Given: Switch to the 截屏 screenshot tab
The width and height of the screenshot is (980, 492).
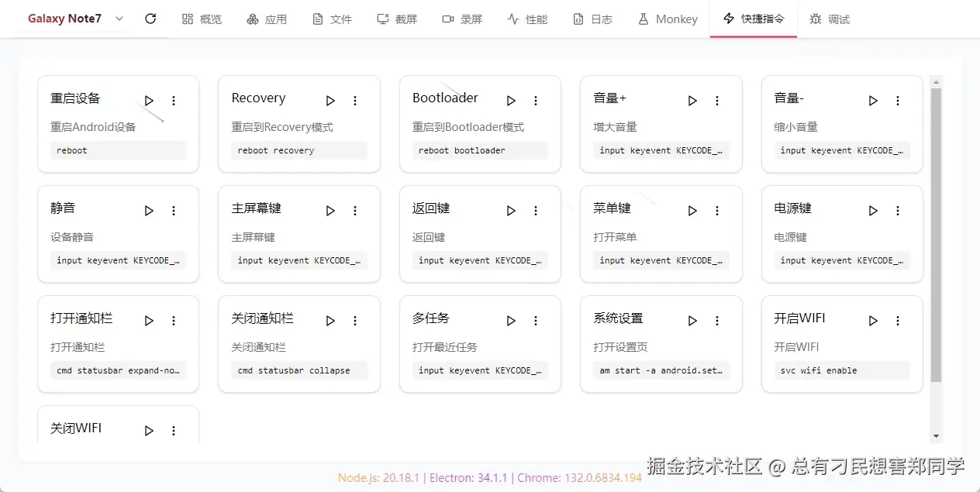Looking at the screenshot, I should (397, 19).
